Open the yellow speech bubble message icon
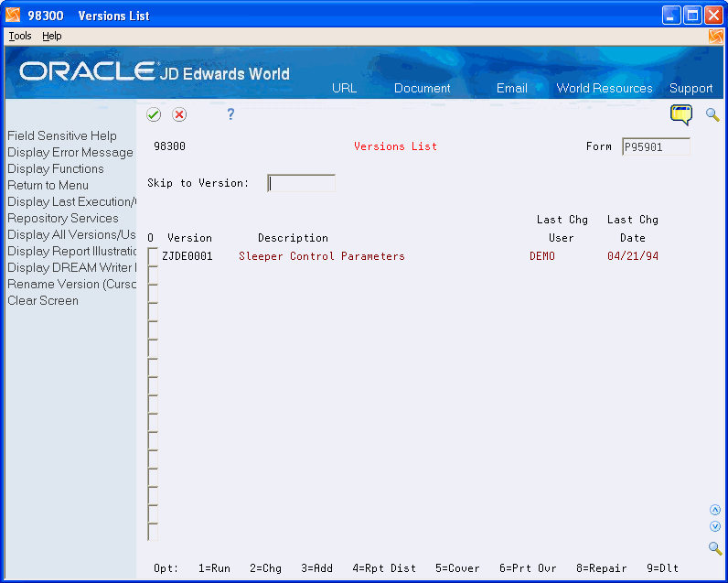Viewport: 728px width, 583px height. (681, 114)
